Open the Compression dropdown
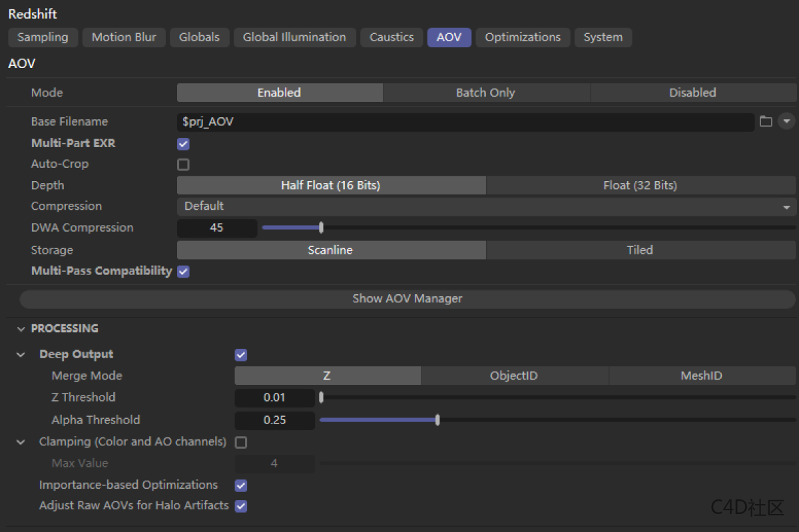Screen dimensions: 799x532 (x=486, y=206)
